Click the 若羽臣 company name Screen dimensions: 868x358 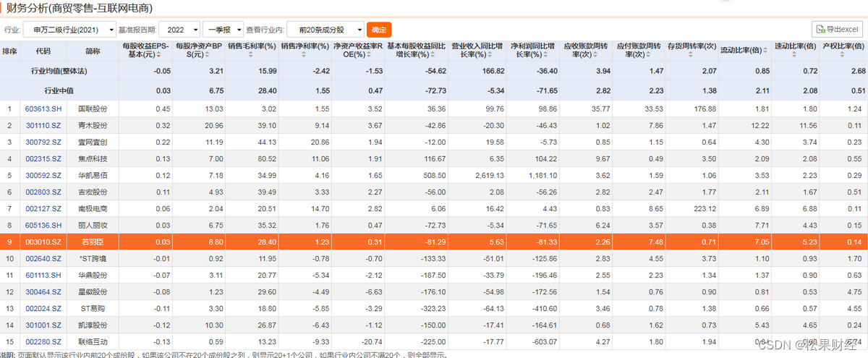click(93, 242)
